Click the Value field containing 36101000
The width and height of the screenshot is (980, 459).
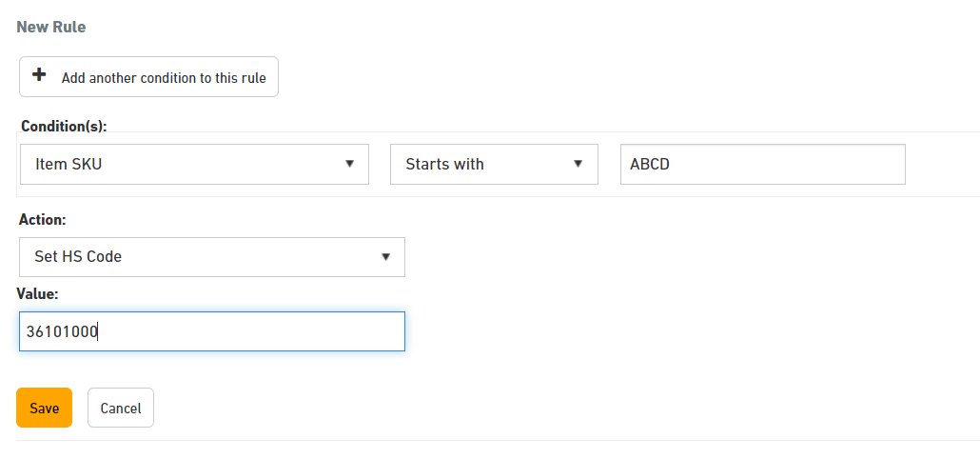(212, 331)
